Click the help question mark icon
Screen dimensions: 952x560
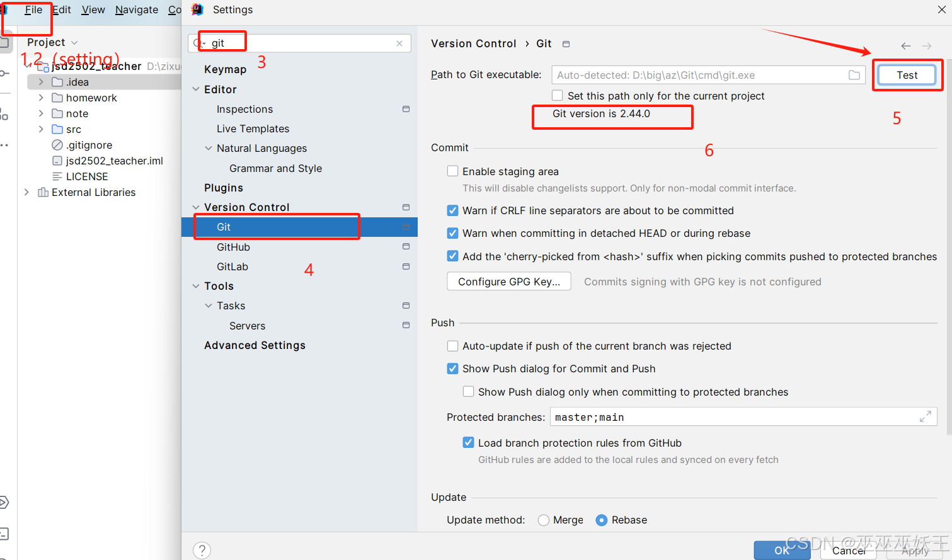pos(202,550)
